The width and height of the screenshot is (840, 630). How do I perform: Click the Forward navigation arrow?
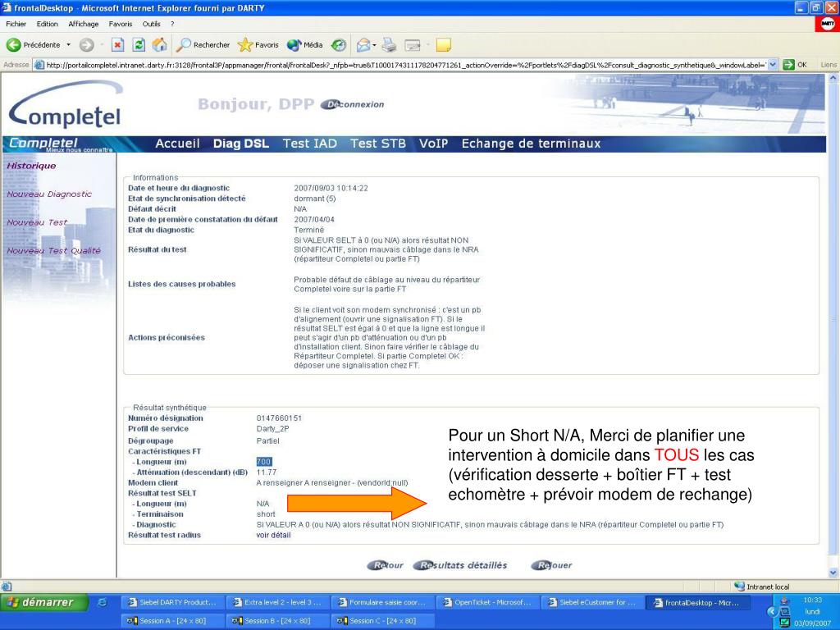click(x=86, y=45)
